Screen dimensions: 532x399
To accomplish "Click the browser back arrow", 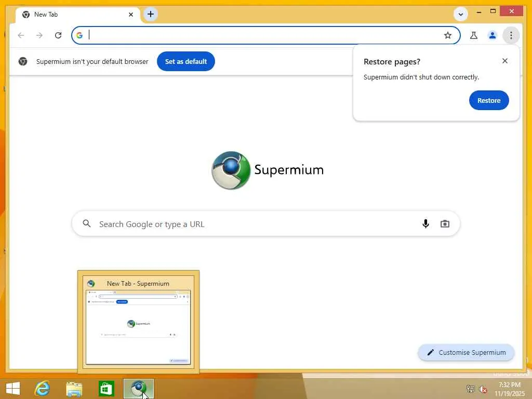I will click(21, 35).
